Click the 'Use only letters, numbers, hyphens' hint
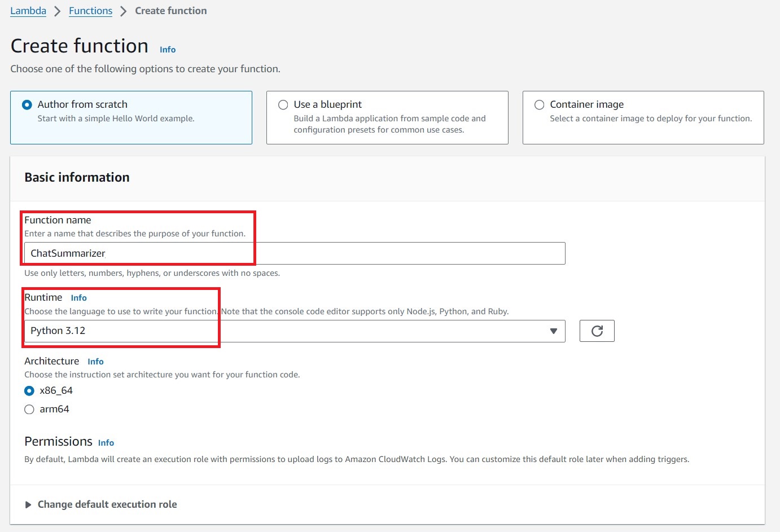Viewport: 780px width, 532px height. (x=152, y=273)
